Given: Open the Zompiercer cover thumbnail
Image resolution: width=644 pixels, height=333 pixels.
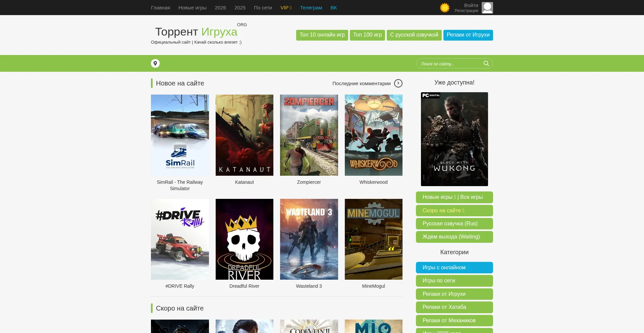Looking at the screenshot, I should point(309,135).
